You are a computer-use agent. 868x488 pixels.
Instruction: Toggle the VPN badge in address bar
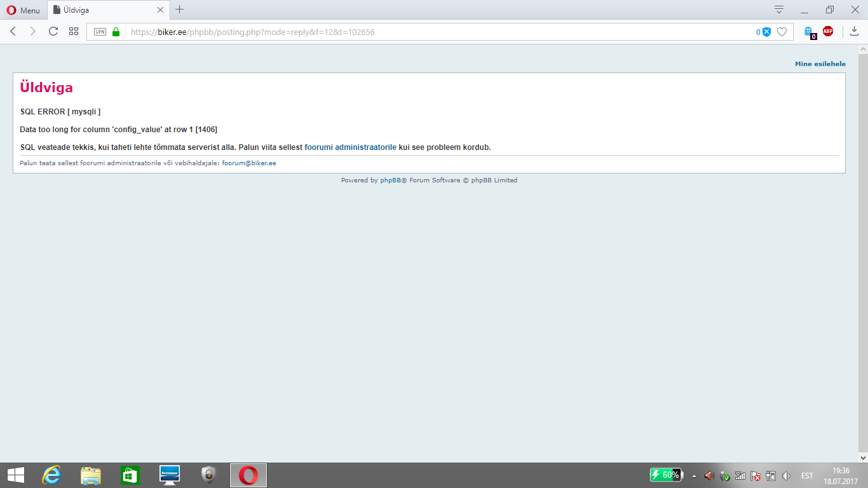[x=100, y=32]
